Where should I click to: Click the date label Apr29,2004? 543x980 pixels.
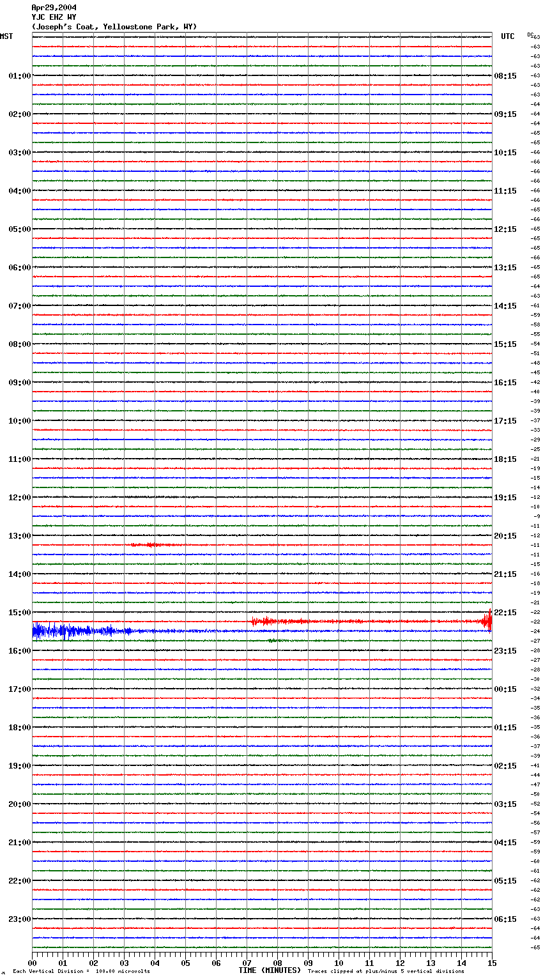point(54,8)
